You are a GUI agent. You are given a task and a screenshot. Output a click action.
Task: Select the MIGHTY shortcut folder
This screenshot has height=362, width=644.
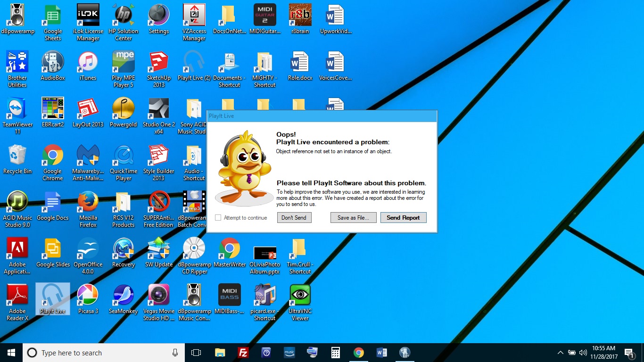coord(265,69)
